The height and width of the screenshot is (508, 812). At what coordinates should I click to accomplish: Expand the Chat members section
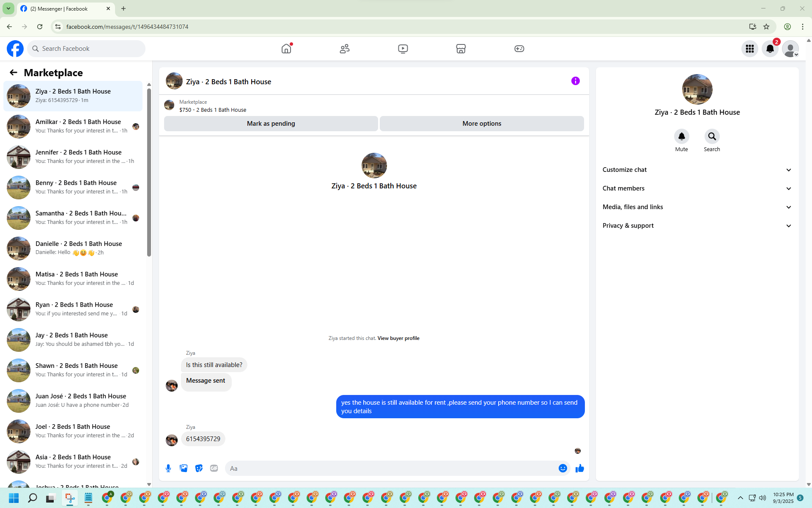click(697, 188)
